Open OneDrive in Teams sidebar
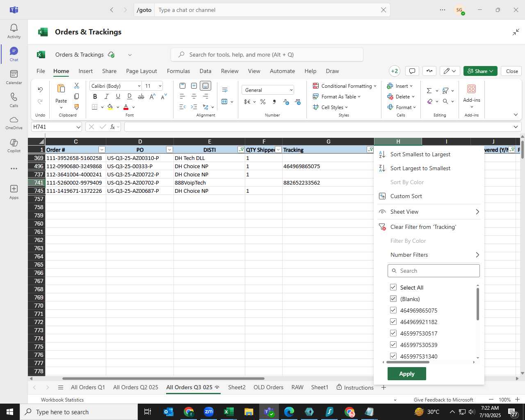 [x=14, y=123]
